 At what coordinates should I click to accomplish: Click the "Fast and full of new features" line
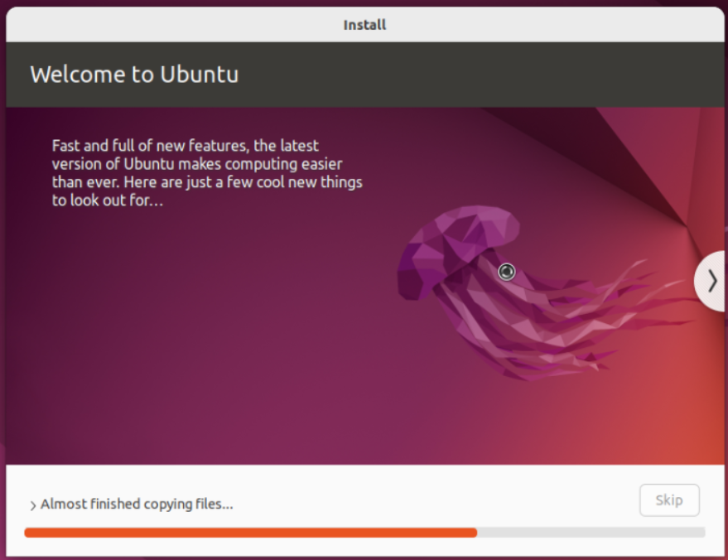coord(185,146)
